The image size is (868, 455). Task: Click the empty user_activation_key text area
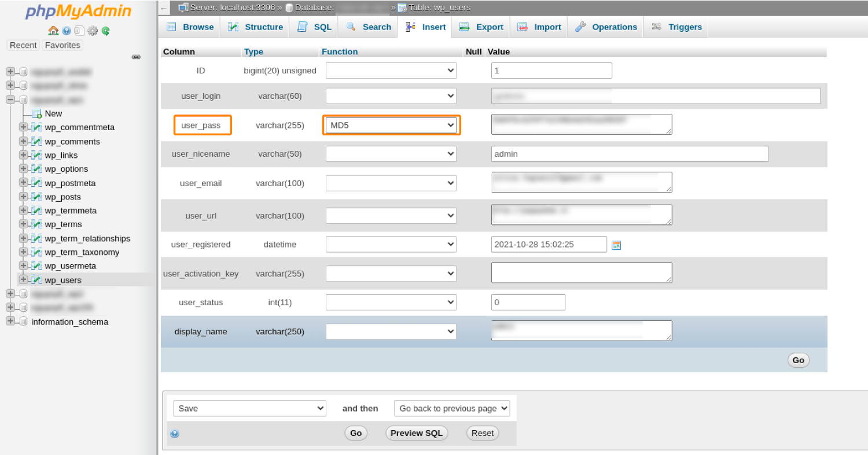click(582, 273)
